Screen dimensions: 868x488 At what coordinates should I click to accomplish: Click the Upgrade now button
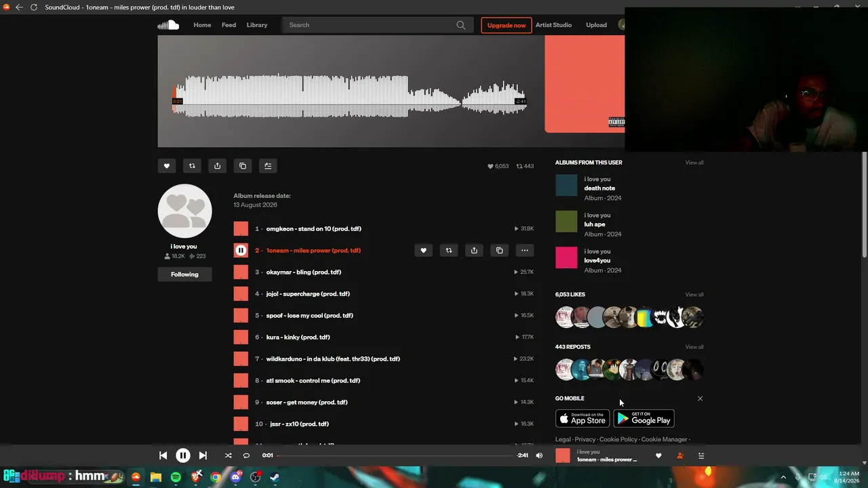507,25
